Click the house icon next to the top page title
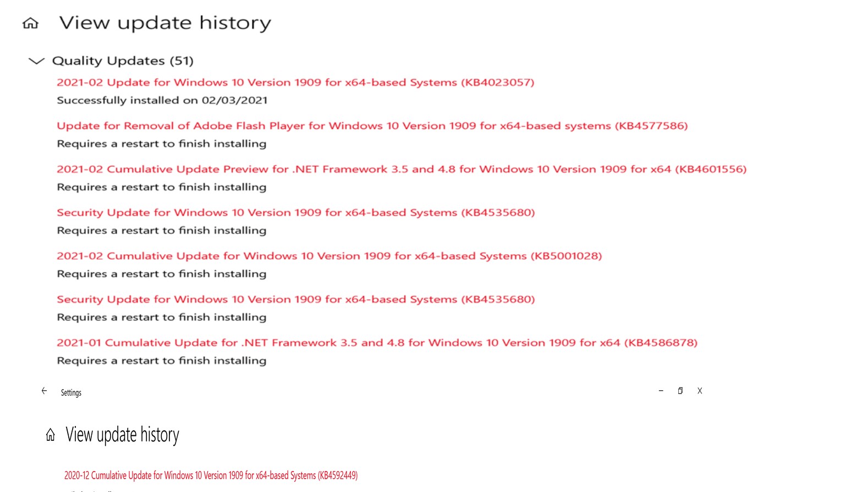 click(x=31, y=23)
